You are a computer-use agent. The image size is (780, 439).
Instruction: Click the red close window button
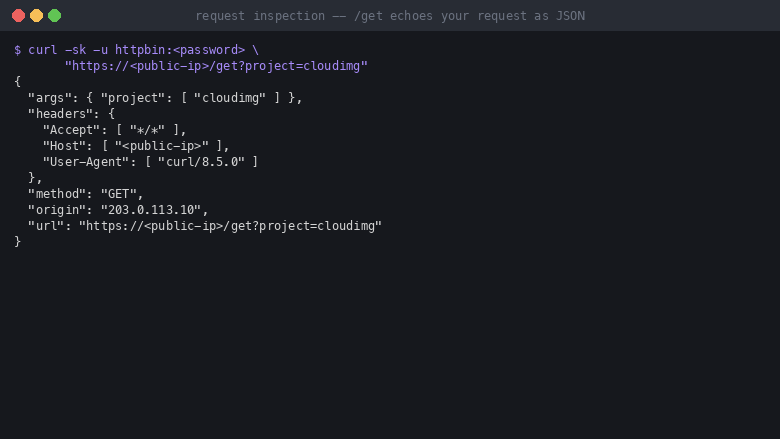(x=18, y=16)
